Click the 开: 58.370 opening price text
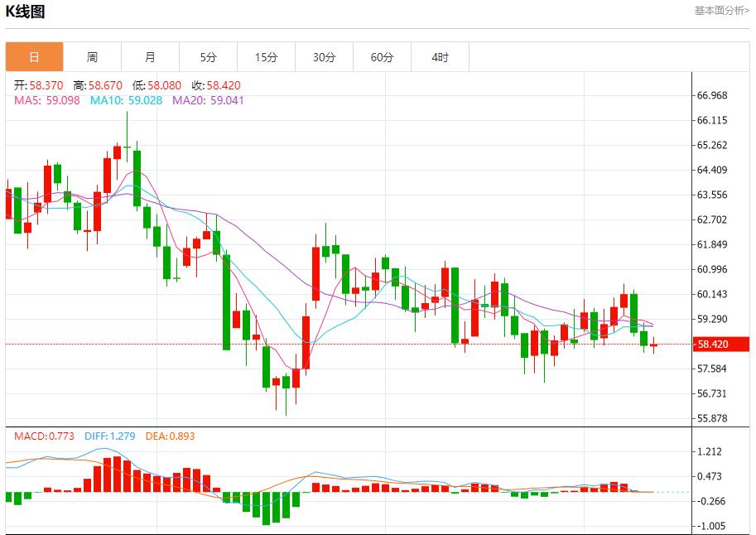The image size is (756, 535). 38,85
